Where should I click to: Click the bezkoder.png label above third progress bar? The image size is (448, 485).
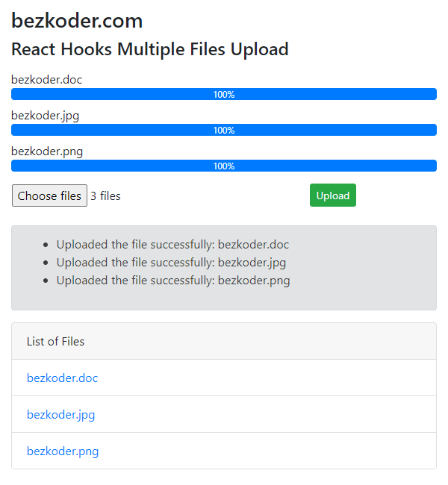[47, 151]
